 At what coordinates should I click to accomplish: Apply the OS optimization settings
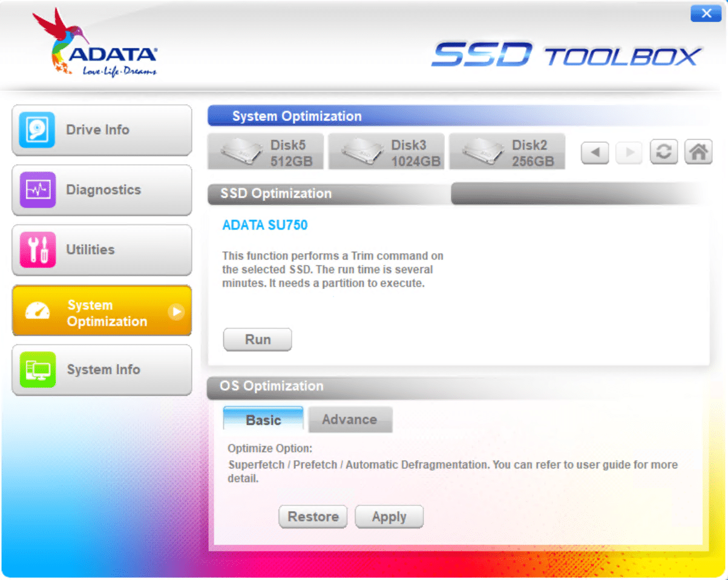tap(389, 517)
